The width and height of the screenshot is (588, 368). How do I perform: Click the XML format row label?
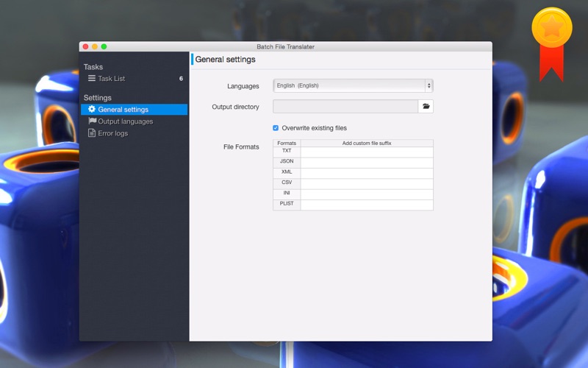(x=287, y=172)
